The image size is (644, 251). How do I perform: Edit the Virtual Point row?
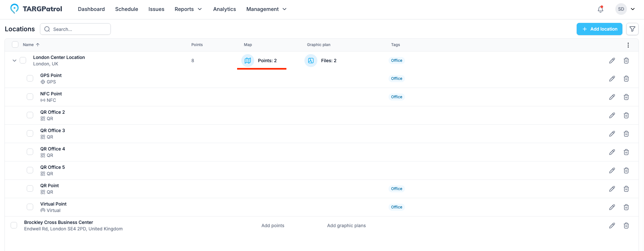[x=612, y=207]
